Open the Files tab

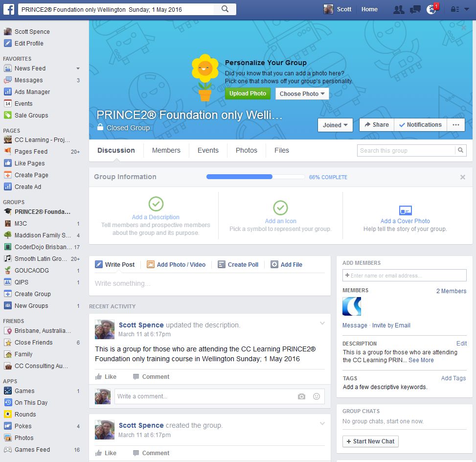click(x=282, y=150)
